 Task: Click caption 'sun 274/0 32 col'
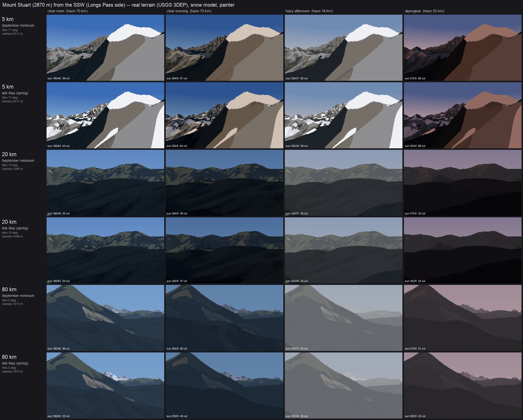(415, 214)
